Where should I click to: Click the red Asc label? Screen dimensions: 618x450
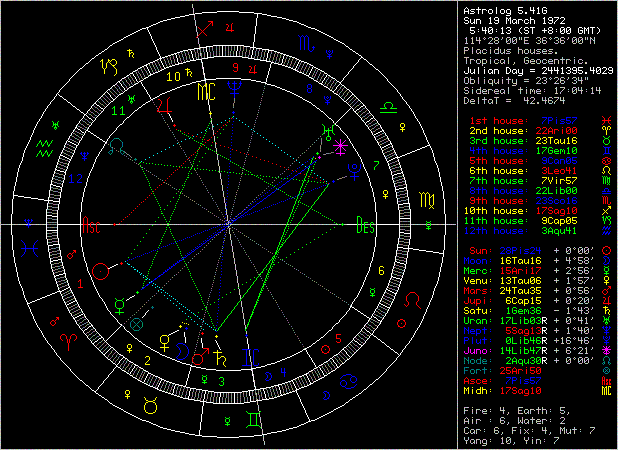pyautogui.click(x=91, y=225)
